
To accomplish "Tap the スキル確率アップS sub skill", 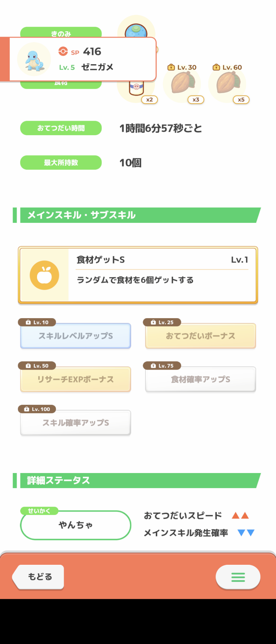I will pyautogui.click(x=76, y=422).
